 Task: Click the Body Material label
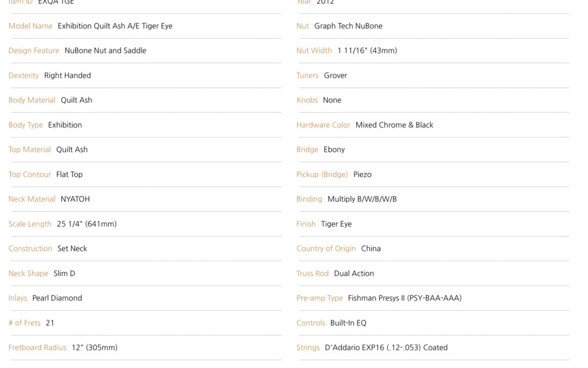pyautogui.click(x=32, y=100)
